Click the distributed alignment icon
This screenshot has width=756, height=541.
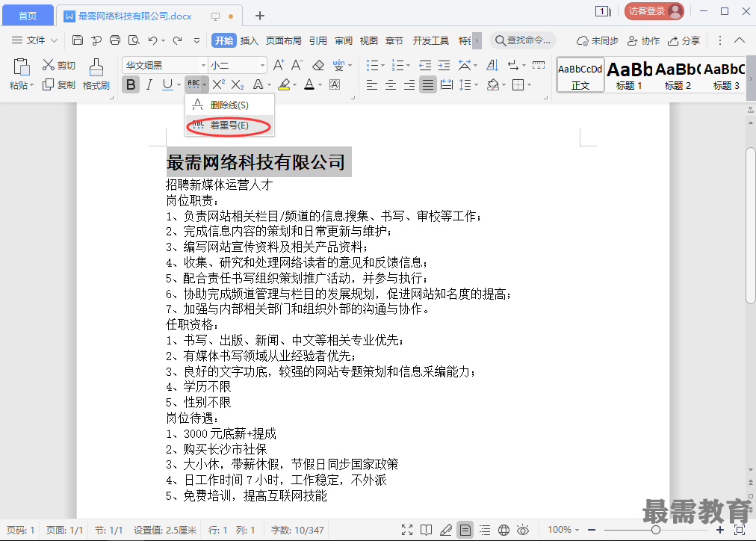[447, 85]
